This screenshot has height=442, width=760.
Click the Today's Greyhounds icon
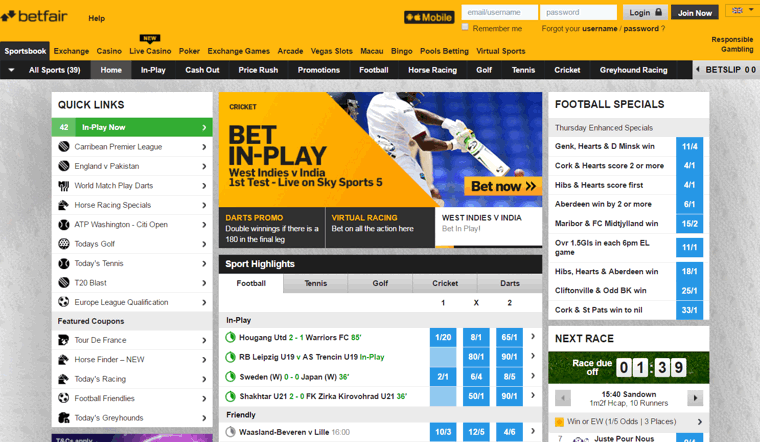[x=63, y=418]
